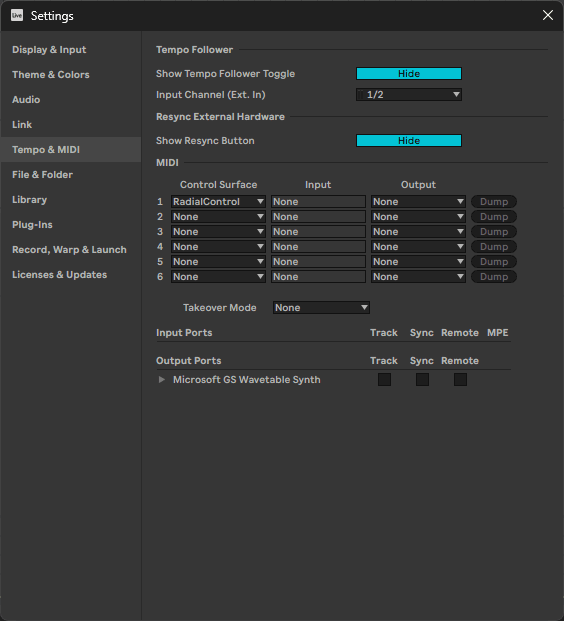Click the Dump button in row 1

(494, 202)
